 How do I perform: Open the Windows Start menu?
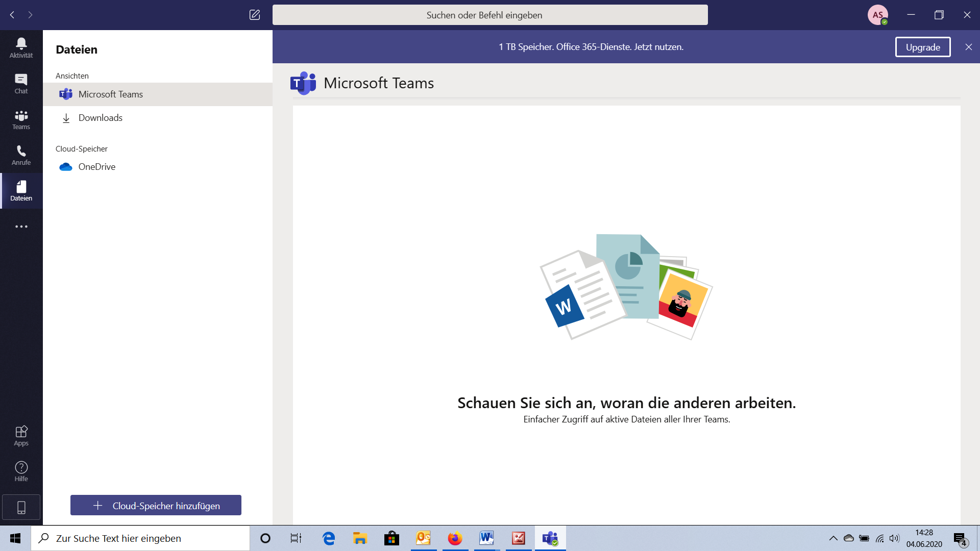click(15, 538)
